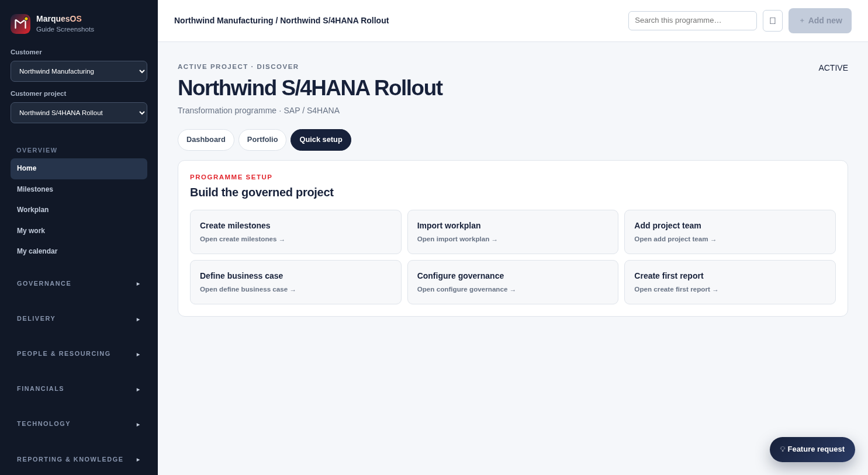Expand the Governance section arrow
The image size is (868, 475).
[x=139, y=284]
